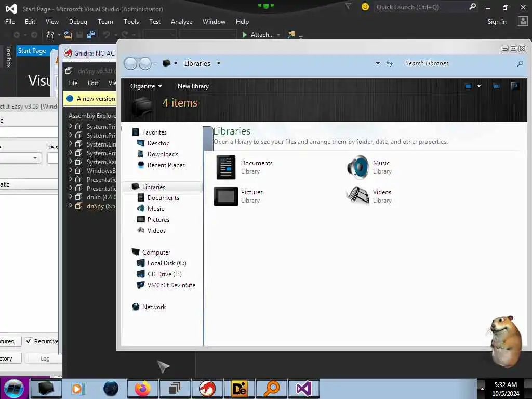This screenshot has height=399, width=532.
Task: Open the Videos library film icon
Action: point(358,196)
